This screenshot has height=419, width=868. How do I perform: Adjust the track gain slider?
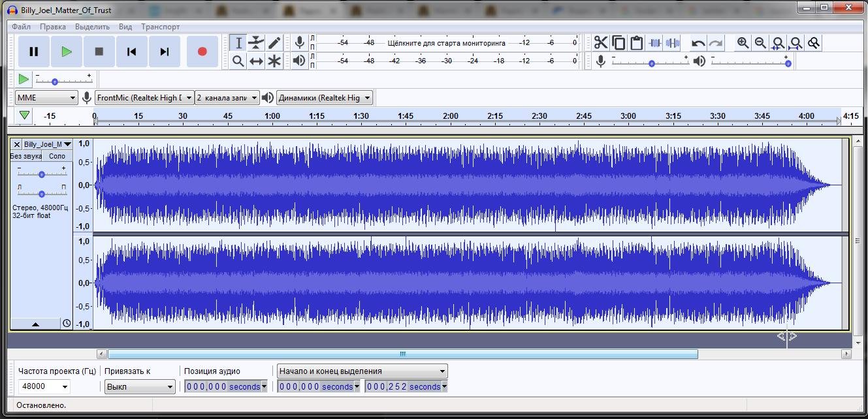click(x=42, y=174)
